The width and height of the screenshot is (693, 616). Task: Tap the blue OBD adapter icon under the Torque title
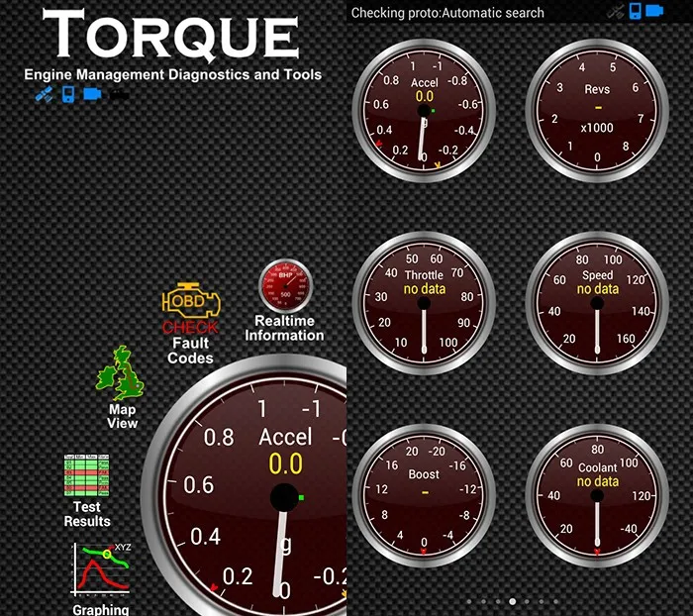(92, 94)
